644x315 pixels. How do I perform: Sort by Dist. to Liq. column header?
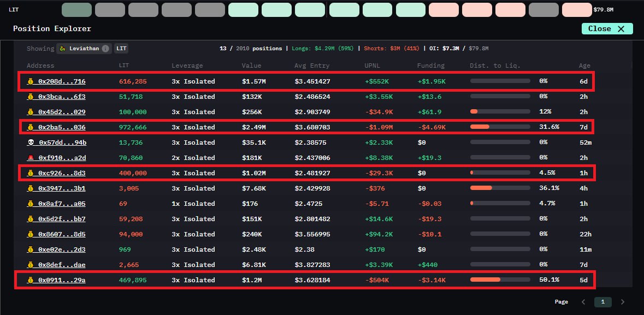495,66
